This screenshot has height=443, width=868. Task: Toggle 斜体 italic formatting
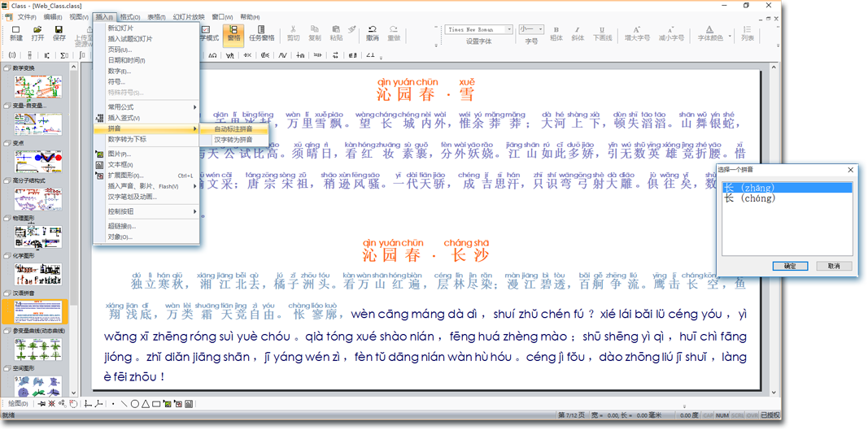(x=578, y=33)
